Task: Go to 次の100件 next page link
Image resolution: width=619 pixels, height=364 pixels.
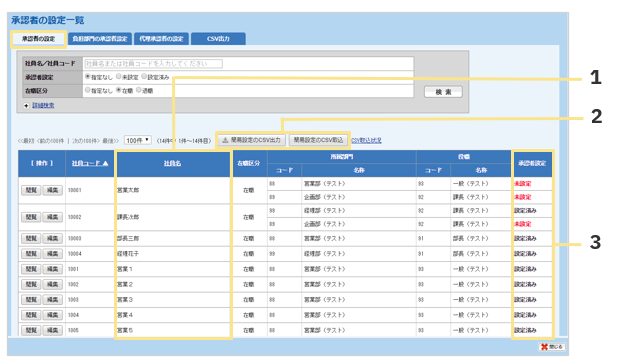Action: (86, 141)
